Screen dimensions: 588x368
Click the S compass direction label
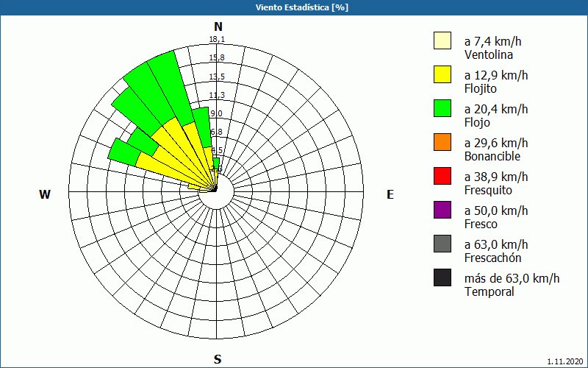218,359
